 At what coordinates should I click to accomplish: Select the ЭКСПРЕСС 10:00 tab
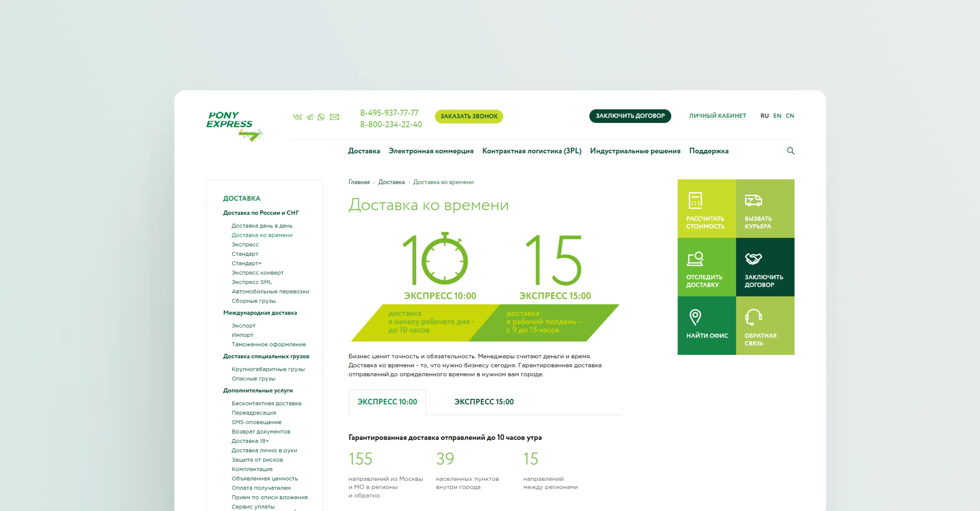coord(387,402)
